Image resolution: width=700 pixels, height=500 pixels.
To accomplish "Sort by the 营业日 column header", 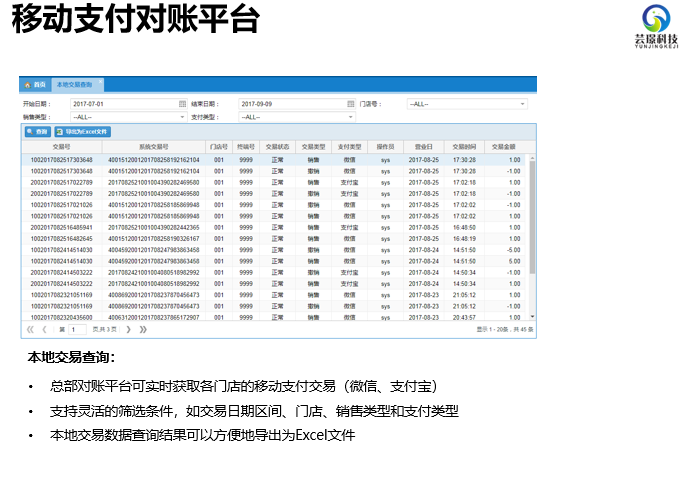I will point(424,147).
